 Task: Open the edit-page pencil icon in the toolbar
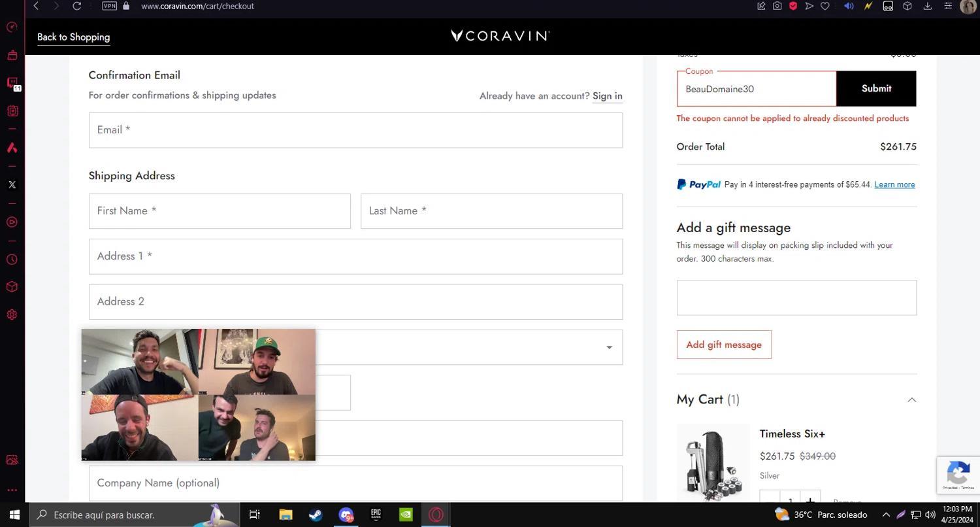(x=761, y=6)
